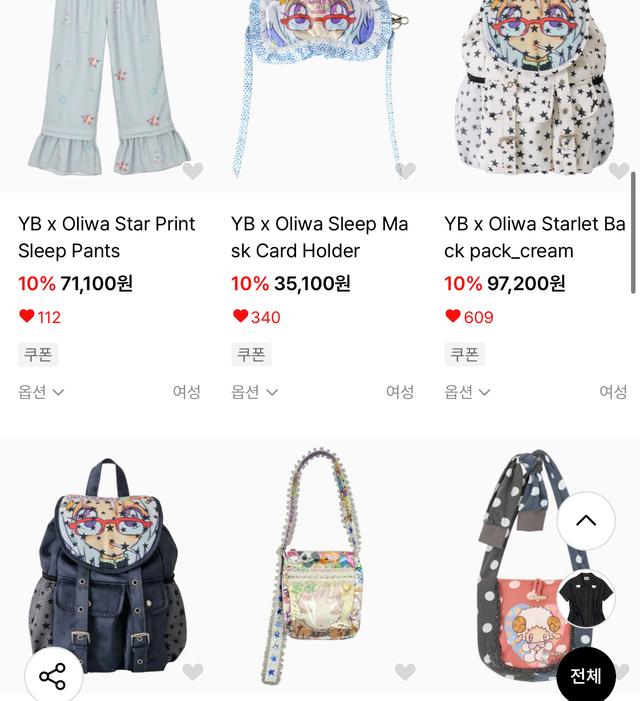Click the vertical scrollbar handle
Screen dimensions: 640x701
pos(633,232)
